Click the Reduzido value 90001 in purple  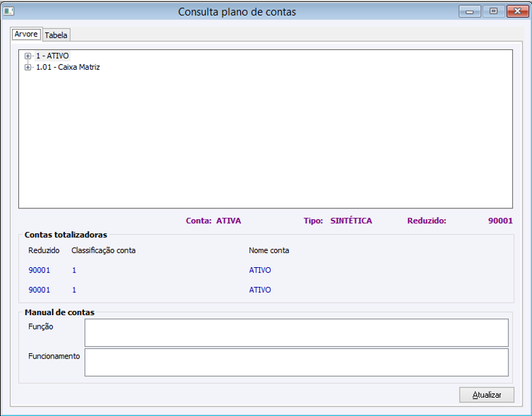500,221
